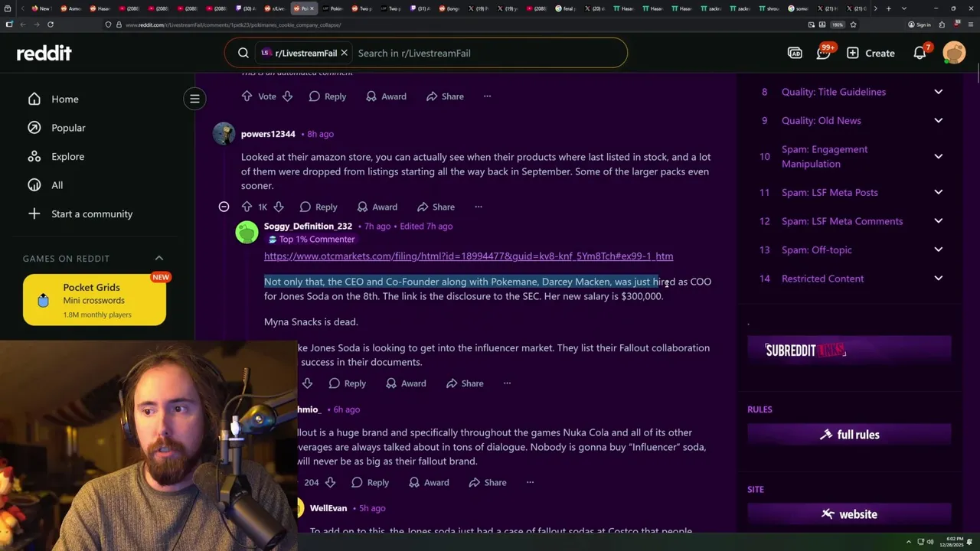
Task: Click the browser address bar URL
Action: (x=234, y=24)
